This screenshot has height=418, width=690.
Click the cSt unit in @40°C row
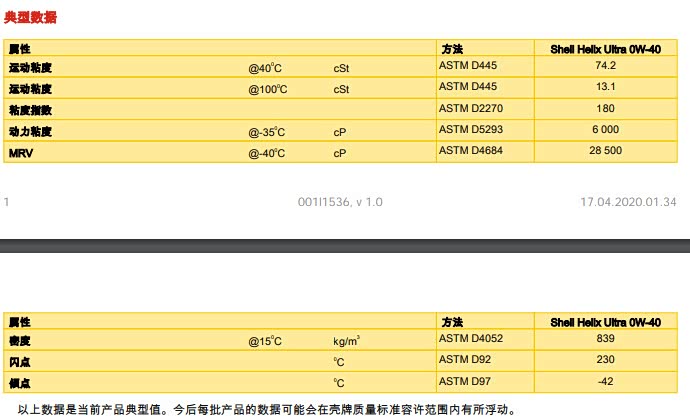pyautogui.click(x=341, y=68)
